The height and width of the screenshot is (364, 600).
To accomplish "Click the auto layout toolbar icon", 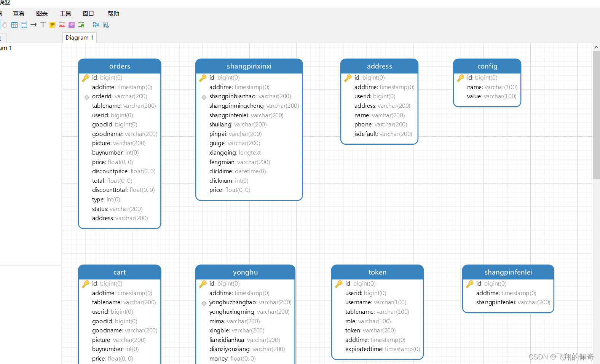I will [96, 25].
